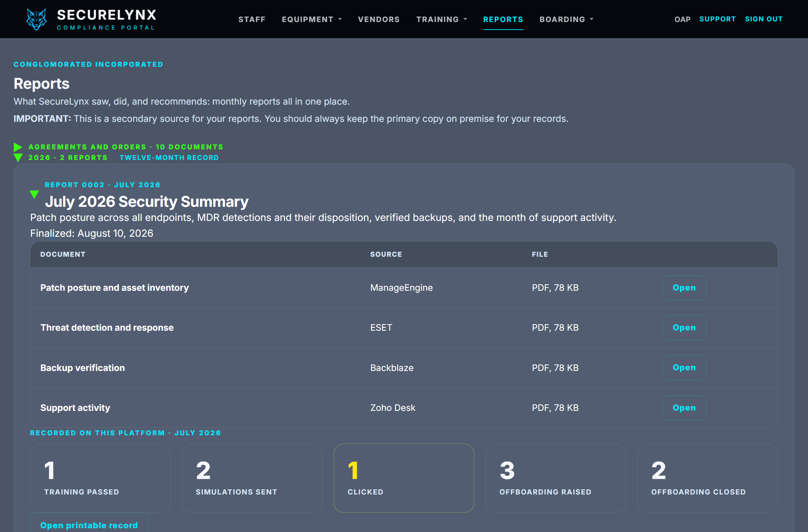The height and width of the screenshot is (532, 808).
Task: Click the ManageEngine source cell
Action: tap(402, 288)
